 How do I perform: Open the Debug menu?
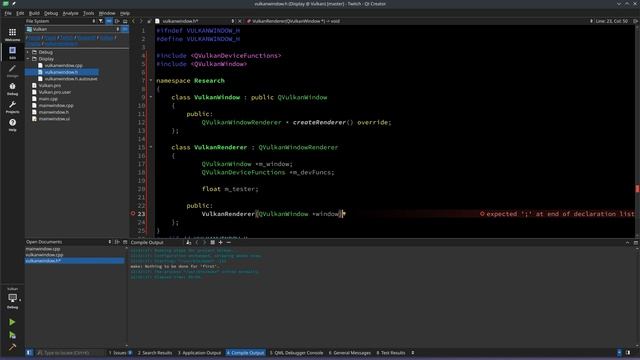coord(51,13)
